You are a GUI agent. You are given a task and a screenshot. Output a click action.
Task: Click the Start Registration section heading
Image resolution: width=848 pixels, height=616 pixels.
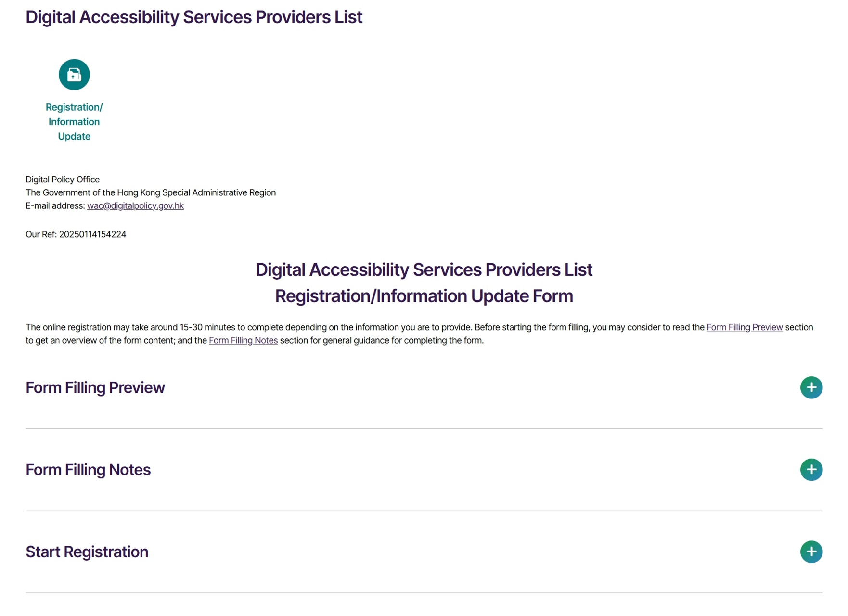pyautogui.click(x=87, y=552)
